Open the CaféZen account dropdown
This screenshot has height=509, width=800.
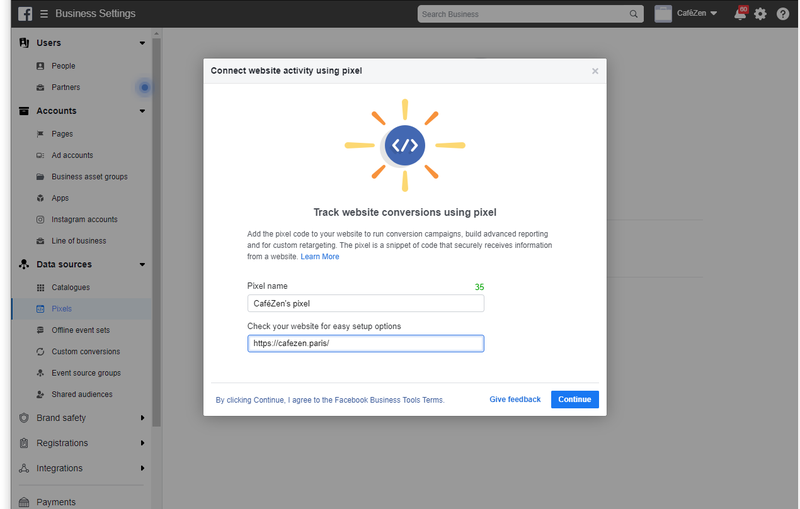click(x=697, y=14)
